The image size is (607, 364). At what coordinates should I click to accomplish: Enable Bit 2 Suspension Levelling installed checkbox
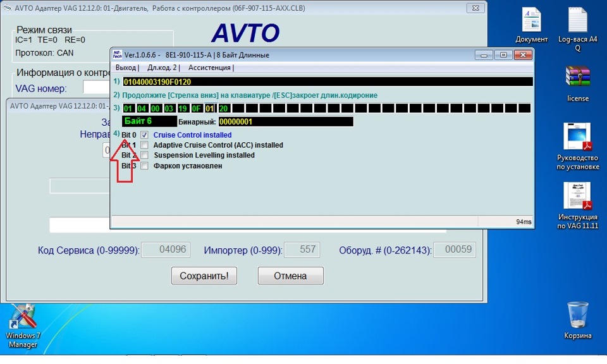(x=144, y=155)
